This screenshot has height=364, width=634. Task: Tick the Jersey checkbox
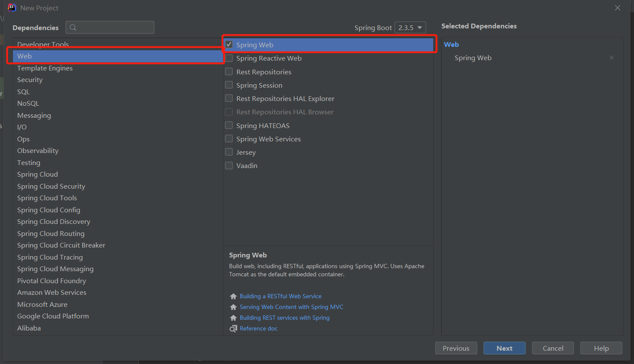pyautogui.click(x=229, y=152)
